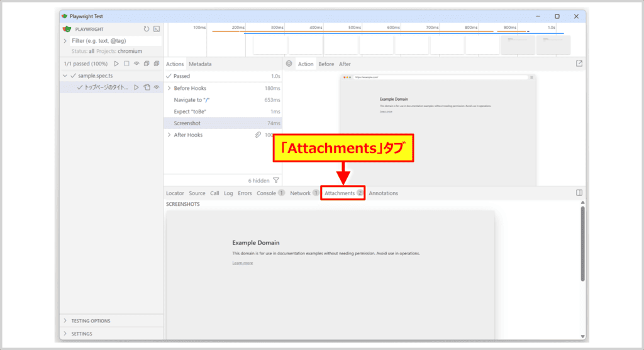Screen dimensions: 644x350
Task: Expand the TESTING OPTIONS section
Action: click(65, 321)
